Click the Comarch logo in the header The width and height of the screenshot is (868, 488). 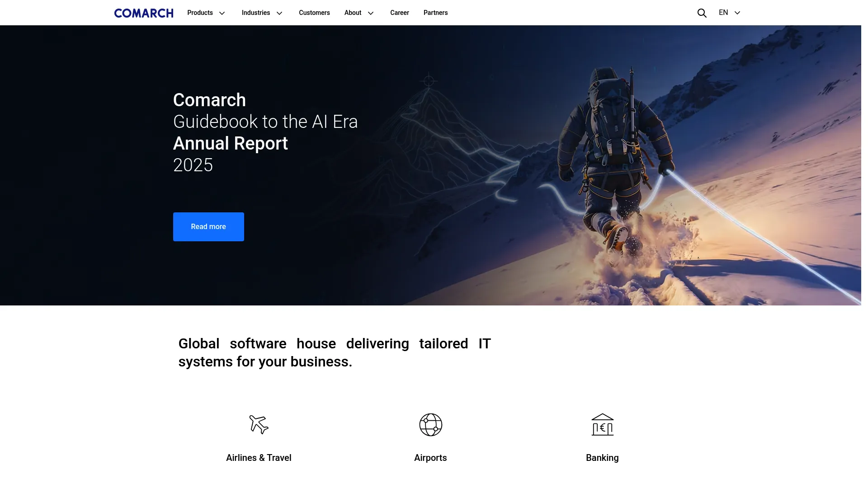(144, 13)
